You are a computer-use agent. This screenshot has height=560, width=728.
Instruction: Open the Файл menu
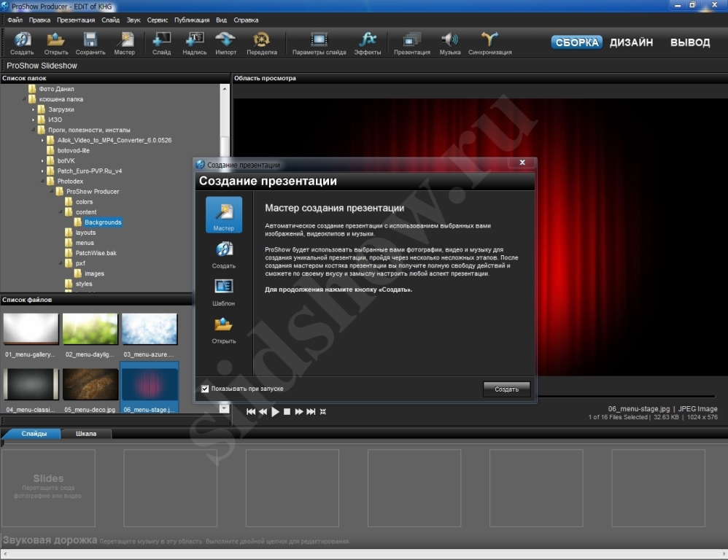pos(15,20)
